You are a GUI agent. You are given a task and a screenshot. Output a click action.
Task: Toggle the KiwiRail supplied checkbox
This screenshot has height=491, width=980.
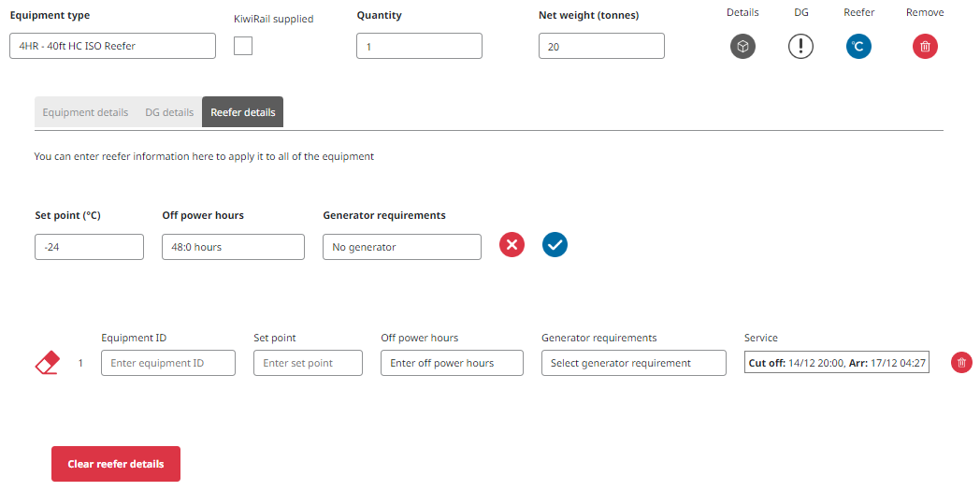(x=243, y=46)
